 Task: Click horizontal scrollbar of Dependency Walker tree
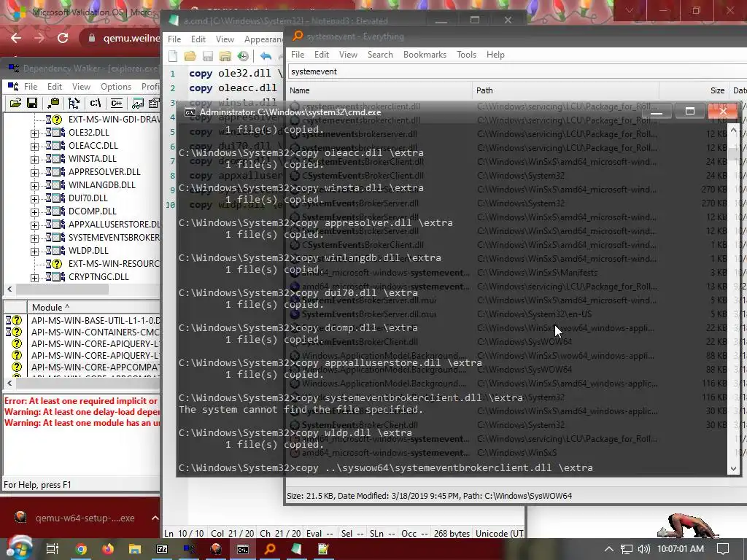[x=63, y=289]
